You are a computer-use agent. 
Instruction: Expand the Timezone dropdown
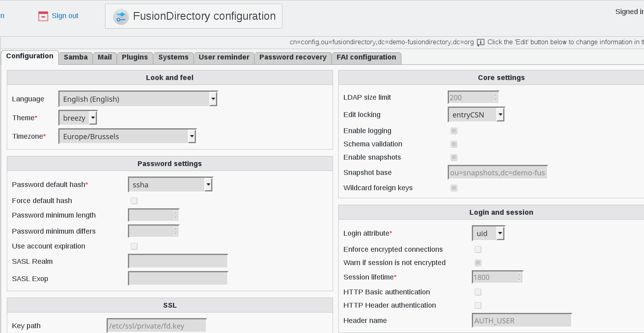128,136
